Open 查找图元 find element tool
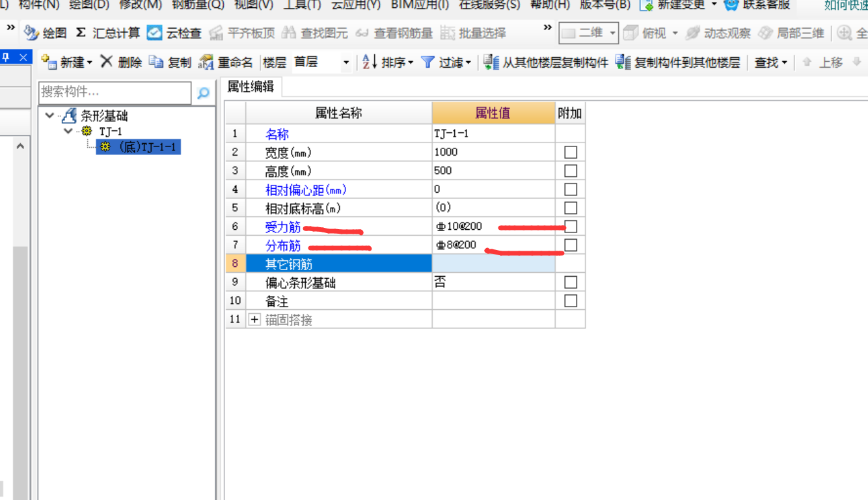The height and width of the screenshot is (500, 868). pyautogui.click(x=315, y=33)
